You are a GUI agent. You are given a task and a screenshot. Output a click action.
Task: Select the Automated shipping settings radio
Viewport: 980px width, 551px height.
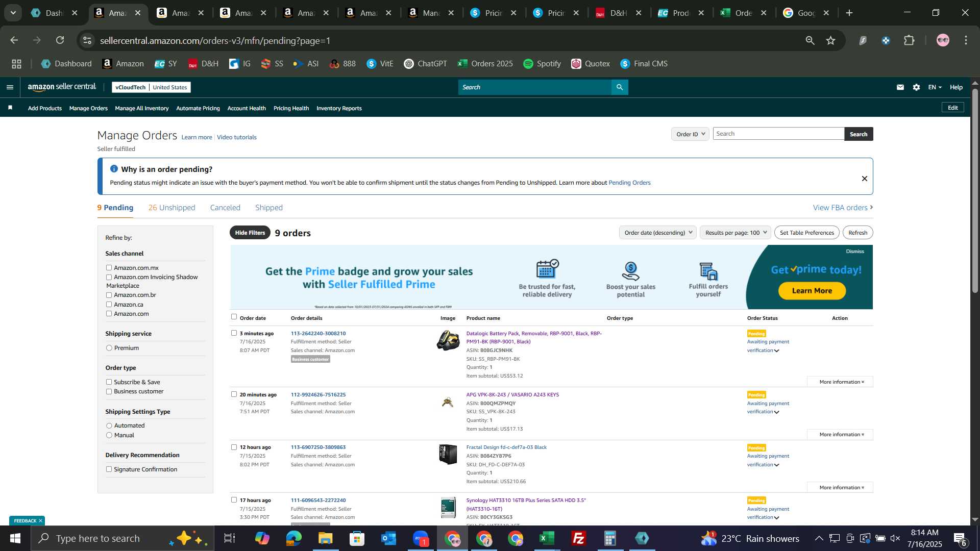pos(109,425)
